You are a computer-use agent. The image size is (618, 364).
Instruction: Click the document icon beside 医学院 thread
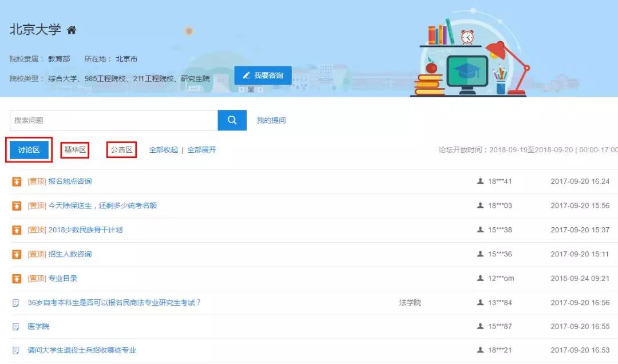coord(15,326)
